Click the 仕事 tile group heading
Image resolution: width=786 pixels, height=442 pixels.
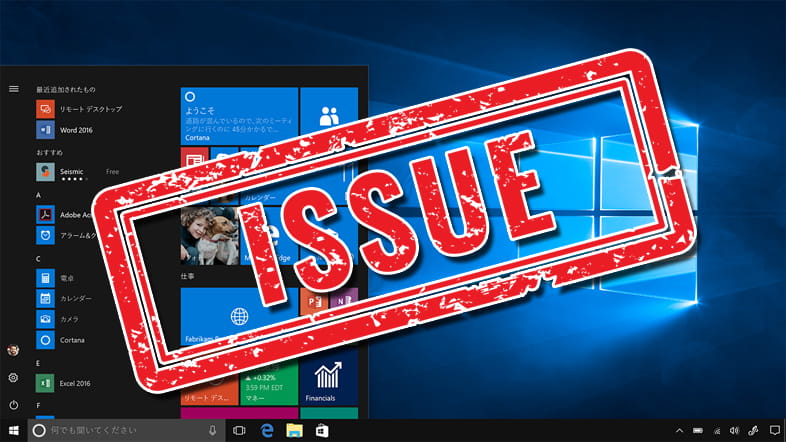tap(187, 276)
